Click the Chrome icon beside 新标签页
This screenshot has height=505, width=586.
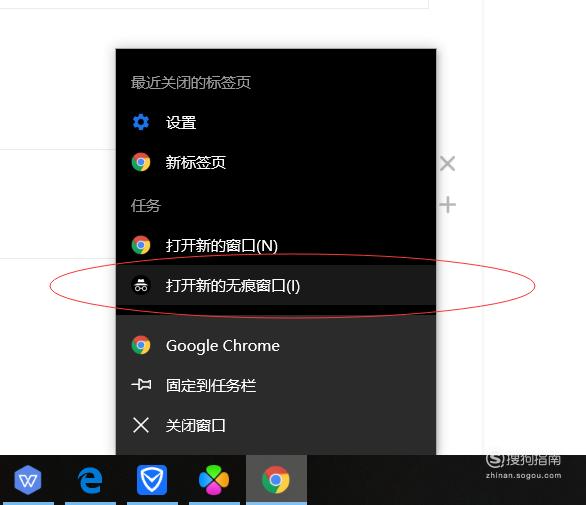pos(141,162)
